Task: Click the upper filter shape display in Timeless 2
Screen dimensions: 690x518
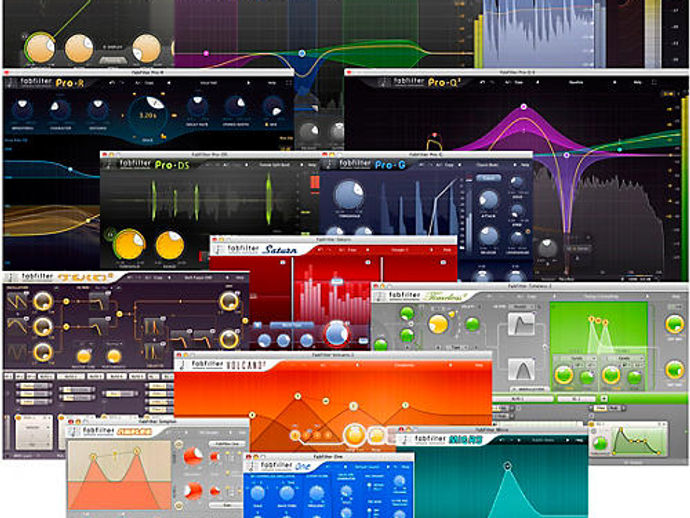Action: tap(521, 324)
